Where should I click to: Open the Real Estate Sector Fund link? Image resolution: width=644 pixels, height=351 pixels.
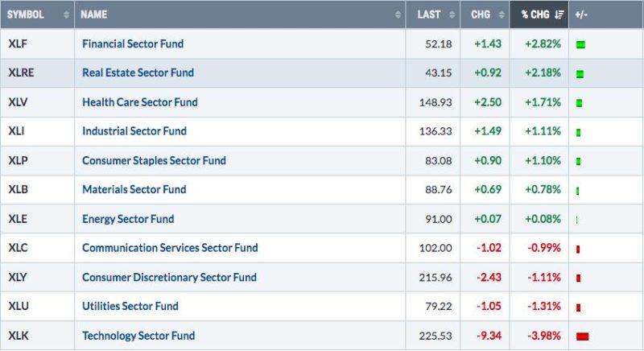pos(138,72)
